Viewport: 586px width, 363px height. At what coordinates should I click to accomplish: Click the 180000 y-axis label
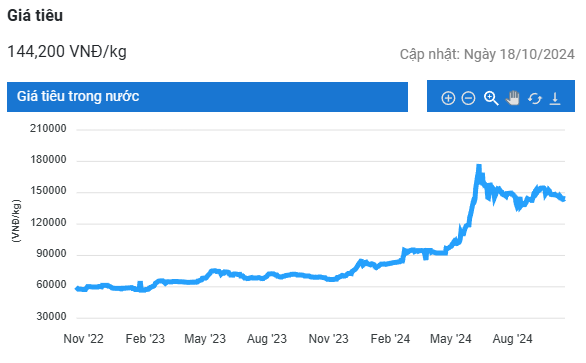(x=48, y=160)
